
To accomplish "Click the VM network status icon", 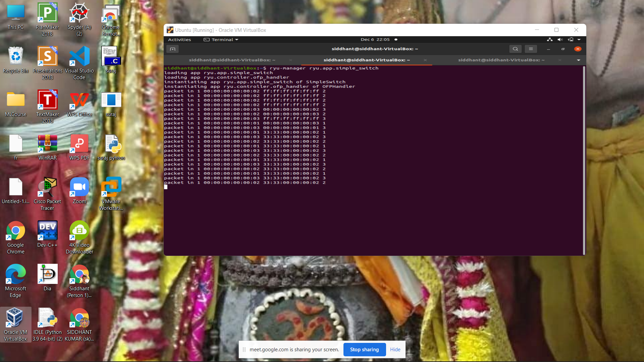I will pos(550,40).
